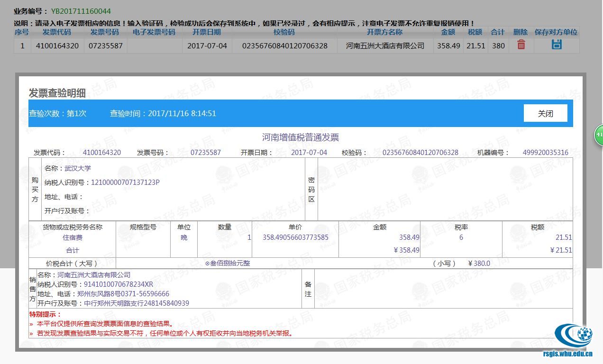
Task: Click the 特别提示 notice heading
Action: click(x=46, y=314)
